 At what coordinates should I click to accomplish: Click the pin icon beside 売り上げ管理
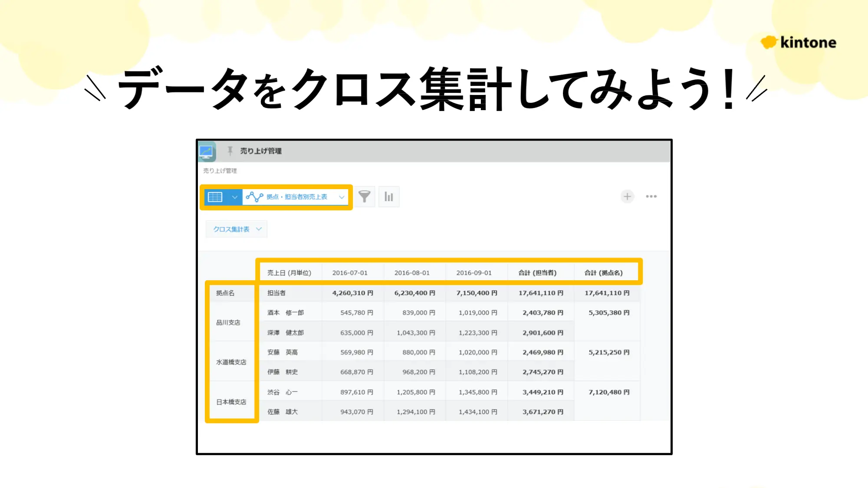230,151
